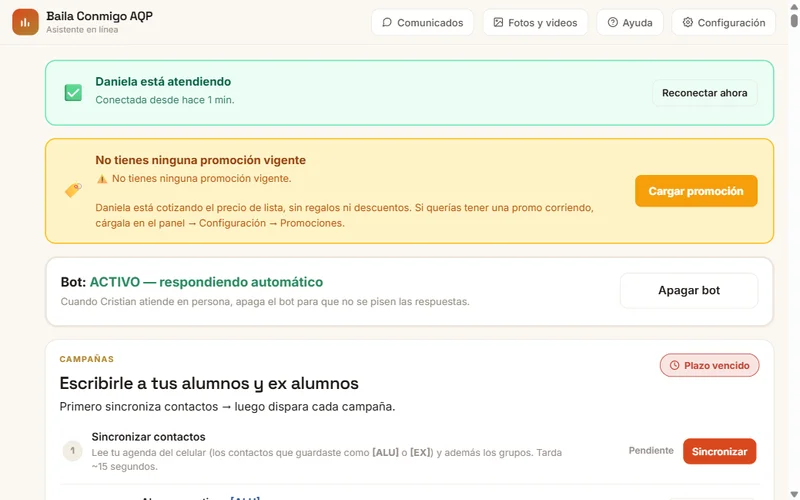The image size is (800, 500).
Task: Click the Reconectar ahora button
Action: point(705,93)
